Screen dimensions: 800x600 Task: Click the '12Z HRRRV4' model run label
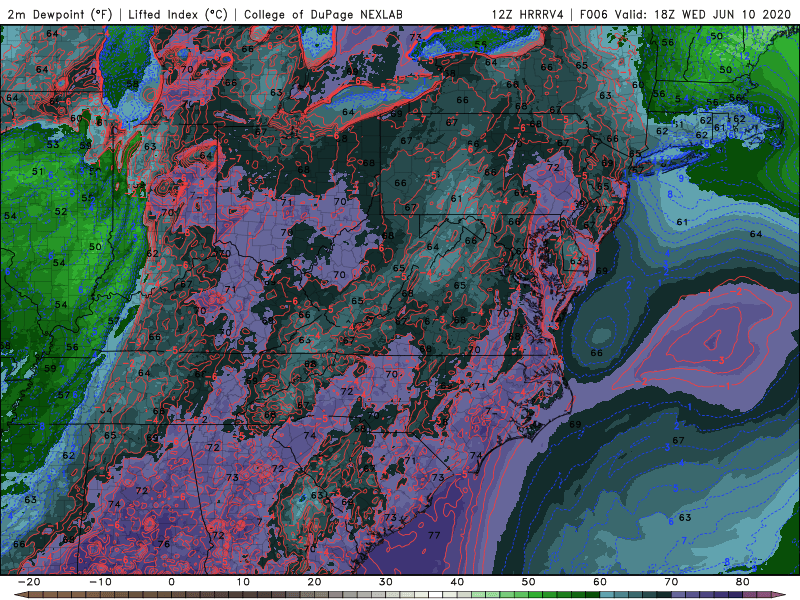528,14
